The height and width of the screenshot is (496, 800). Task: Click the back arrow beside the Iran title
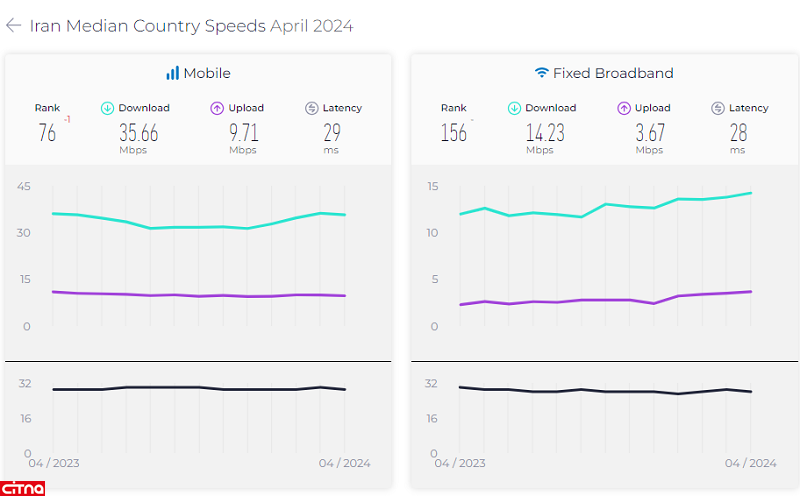14,26
